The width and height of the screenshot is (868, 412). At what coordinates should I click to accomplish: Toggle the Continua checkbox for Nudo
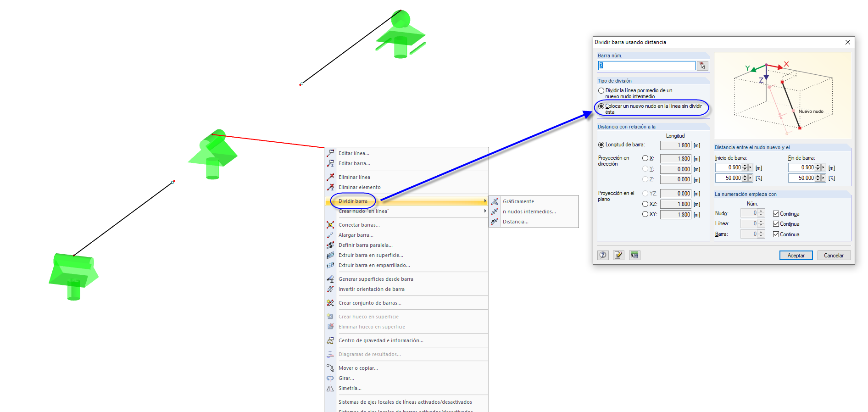coord(776,214)
